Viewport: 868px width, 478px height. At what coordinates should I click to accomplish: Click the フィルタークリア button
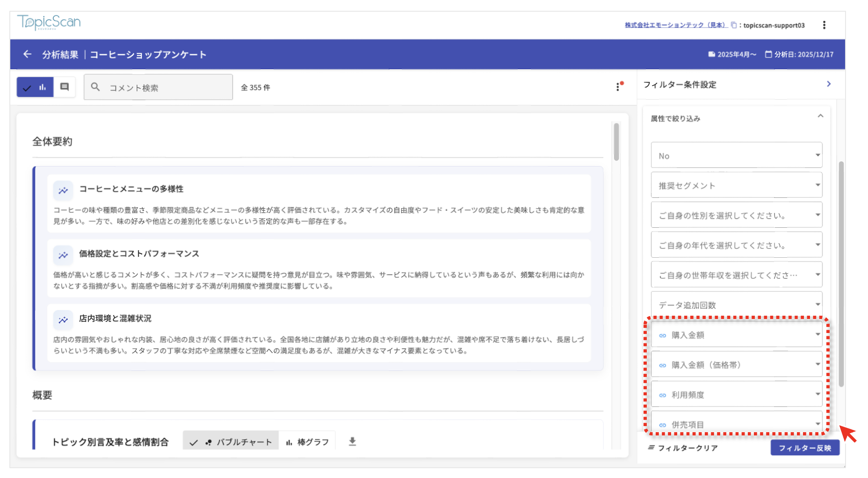[x=683, y=448]
